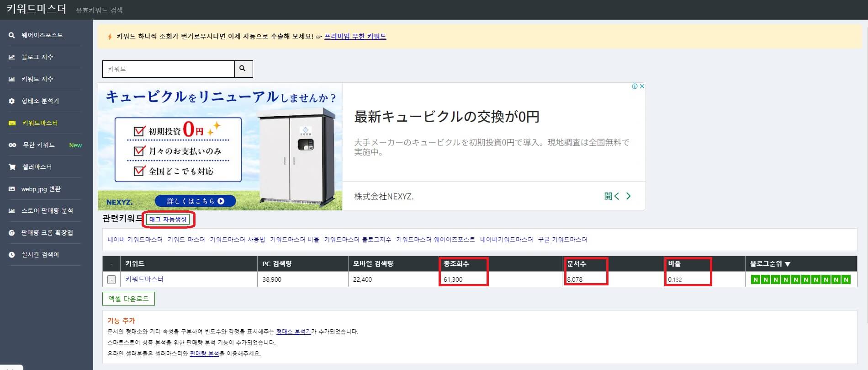Click related keyword 키워드마스터 웨어이즈포스트
Screen dimensions: 868x370
[436, 239]
